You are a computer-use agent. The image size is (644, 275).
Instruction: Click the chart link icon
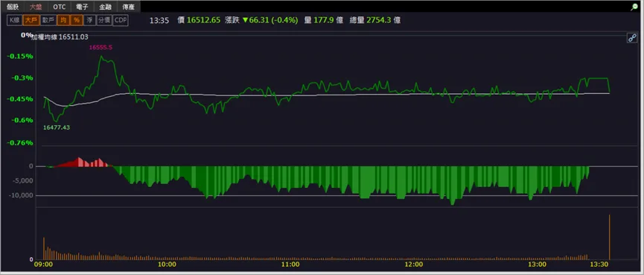(x=631, y=38)
